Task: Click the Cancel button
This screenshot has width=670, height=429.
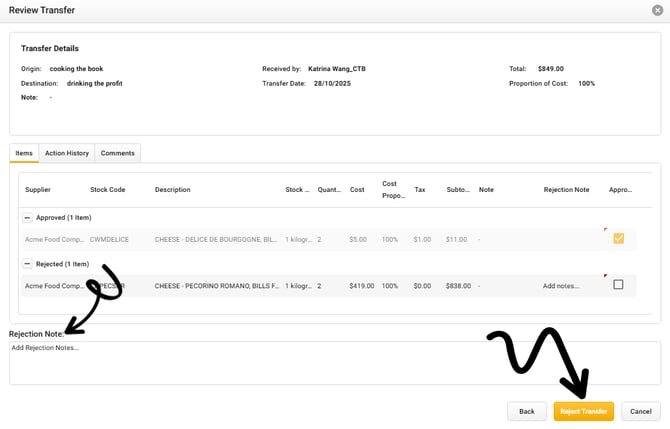Action: (641, 411)
